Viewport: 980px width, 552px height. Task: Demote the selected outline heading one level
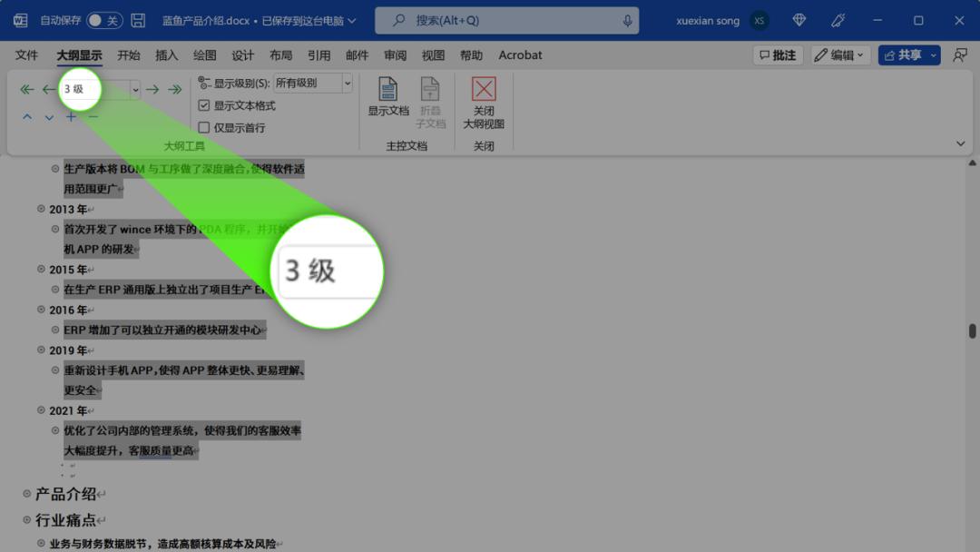tap(152, 89)
